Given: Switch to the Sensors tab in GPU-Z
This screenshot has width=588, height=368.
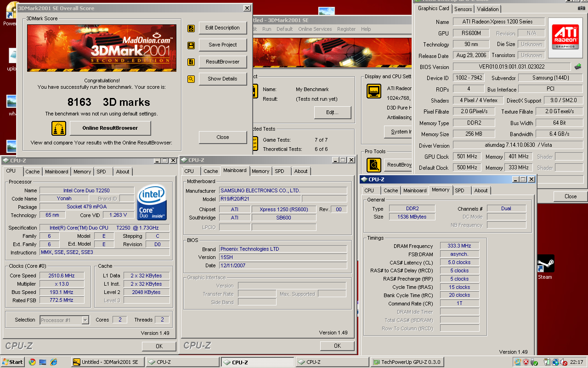Looking at the screenshot, I should coord(463,9).
